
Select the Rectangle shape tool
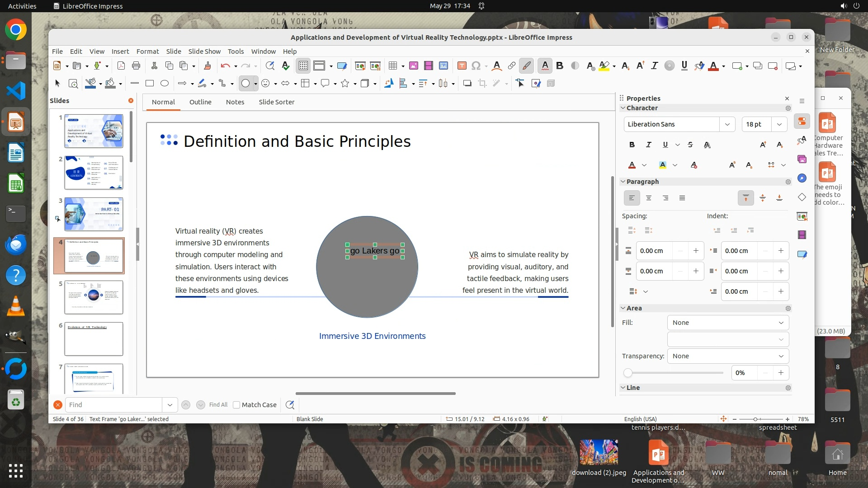[x=150, y=83]
